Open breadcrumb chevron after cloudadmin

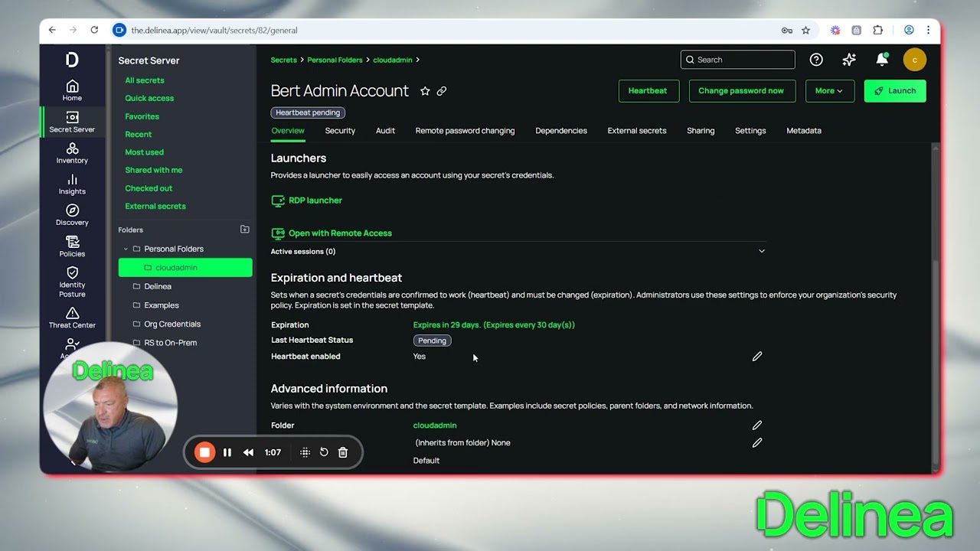(x=417, y=60)
